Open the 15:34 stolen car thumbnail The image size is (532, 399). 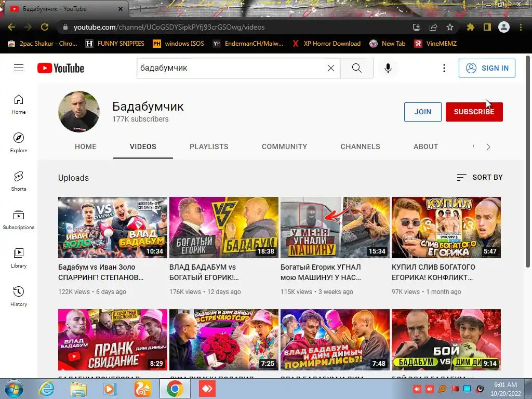pyautogui.click(x=335, y=228)
